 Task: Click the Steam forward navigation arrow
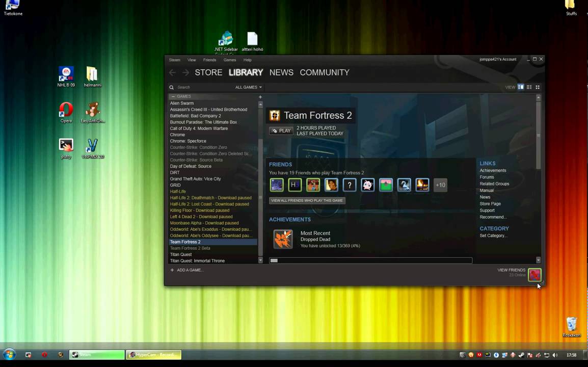pos(185,72)
